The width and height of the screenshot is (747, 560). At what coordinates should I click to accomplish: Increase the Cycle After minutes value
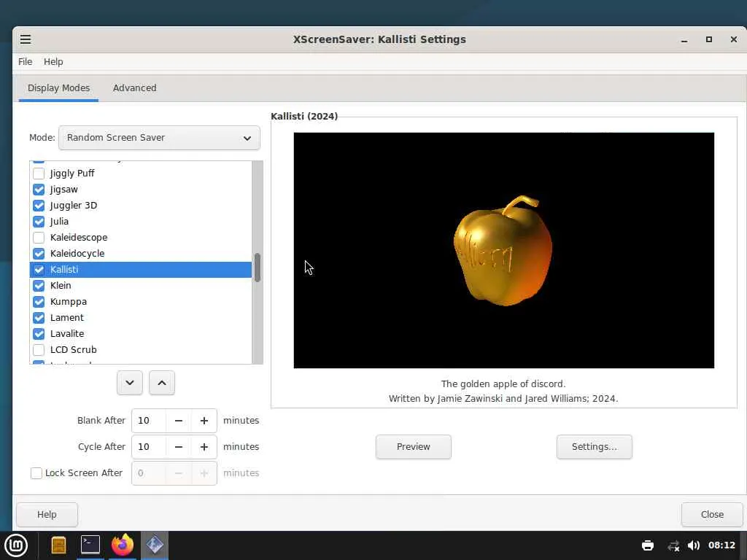point(204,447)
